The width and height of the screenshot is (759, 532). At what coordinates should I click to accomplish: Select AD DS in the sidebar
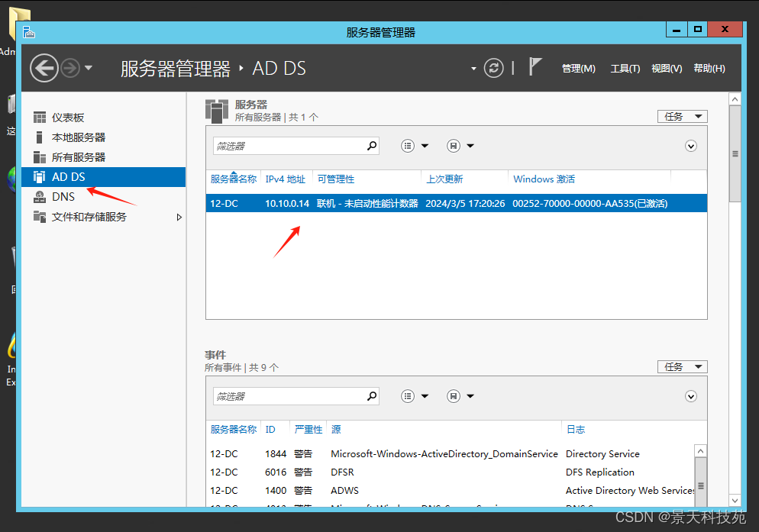point(104,177)
